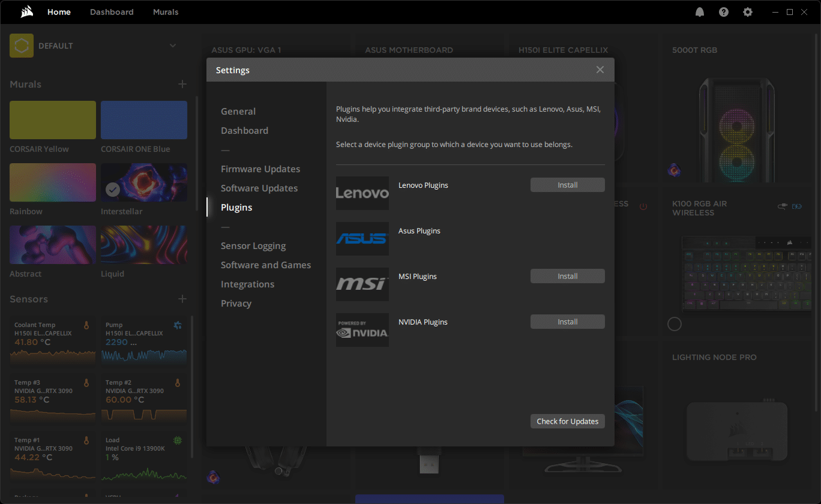
Task: Close the Settings dialog
Action: pyautogui.click(x=600, y=70)
